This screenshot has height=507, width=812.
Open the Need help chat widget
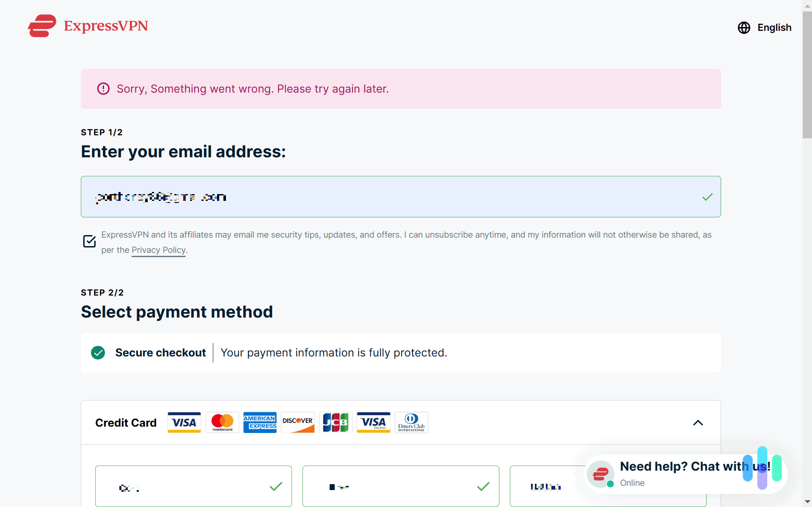685,473
